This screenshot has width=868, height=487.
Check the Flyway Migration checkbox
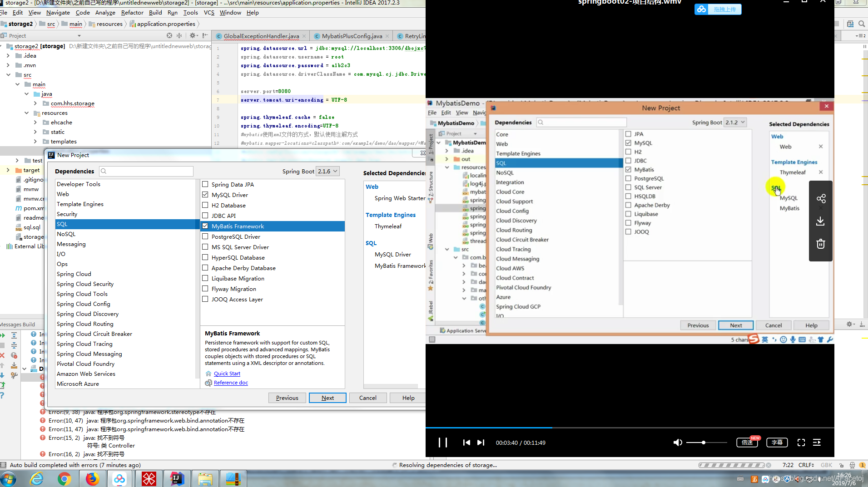[205, 289]
